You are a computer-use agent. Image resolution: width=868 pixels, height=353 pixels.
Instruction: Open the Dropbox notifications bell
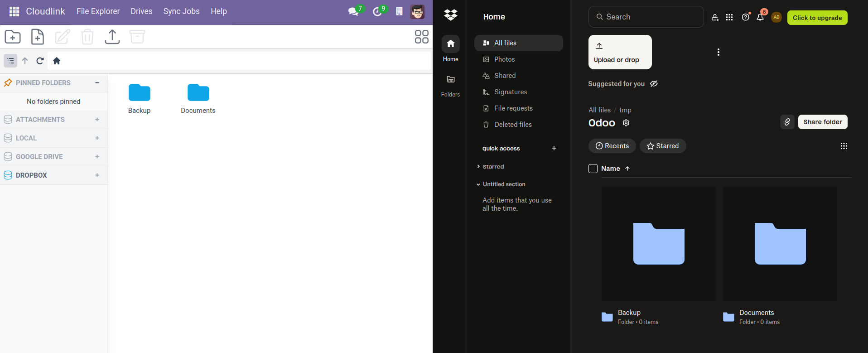760,17
